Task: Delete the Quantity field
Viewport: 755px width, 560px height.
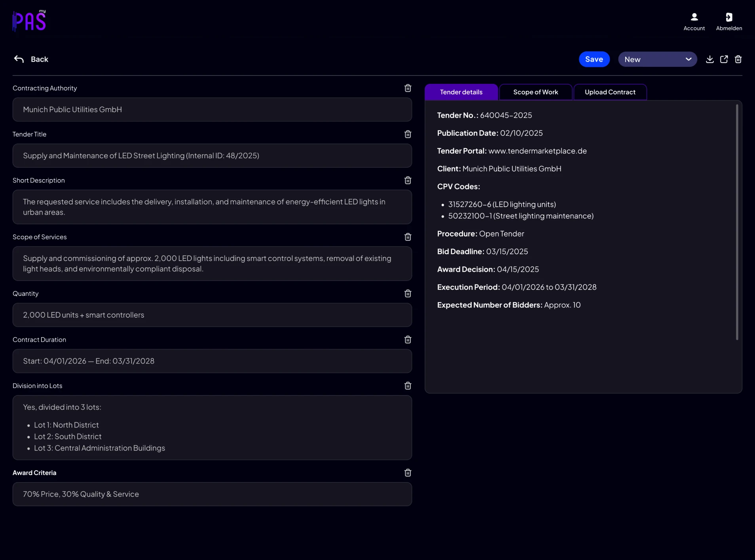Action: click(408, 293)
